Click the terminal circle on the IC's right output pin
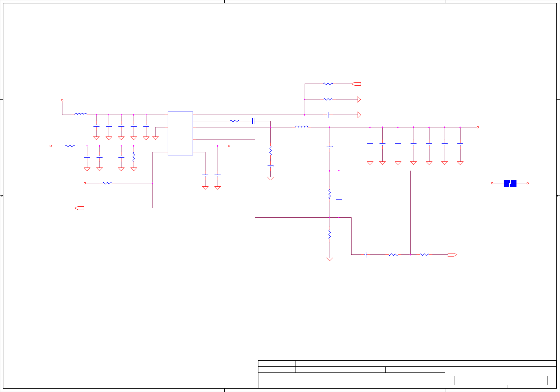 (x=229, y=146)
